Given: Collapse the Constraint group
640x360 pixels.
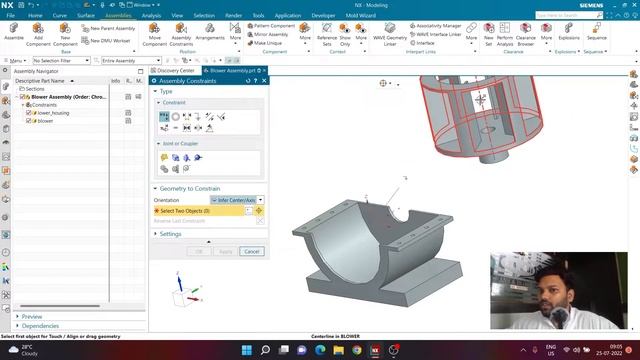Looking at the screenshot, I should pyautogui.click(x=159, y=102).
